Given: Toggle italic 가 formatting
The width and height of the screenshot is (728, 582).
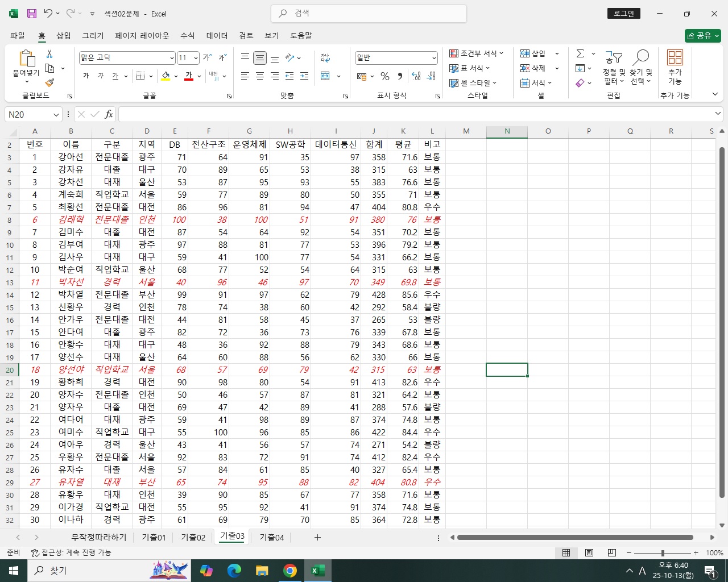Looking at the screenshot, I should 101,76.
